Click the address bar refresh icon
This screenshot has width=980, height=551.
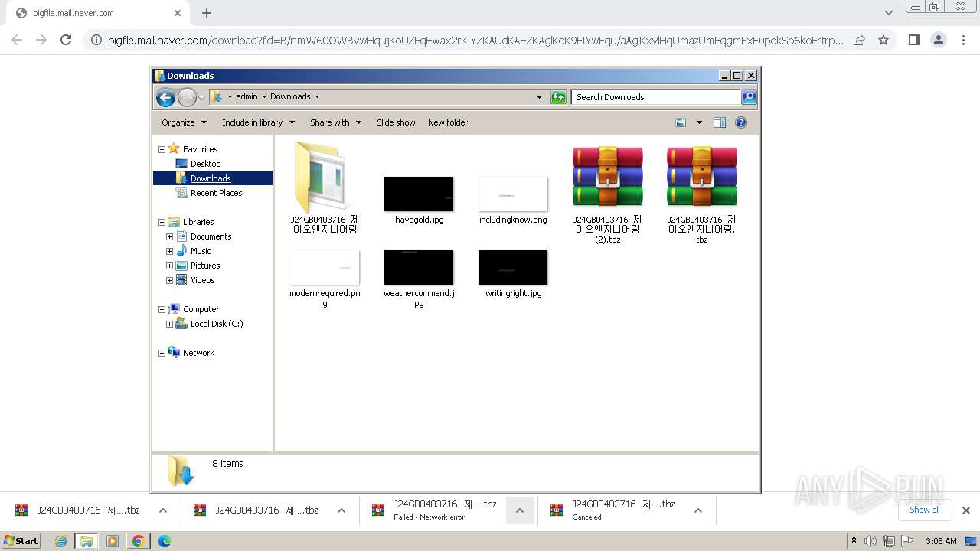(x=558, y=97)
